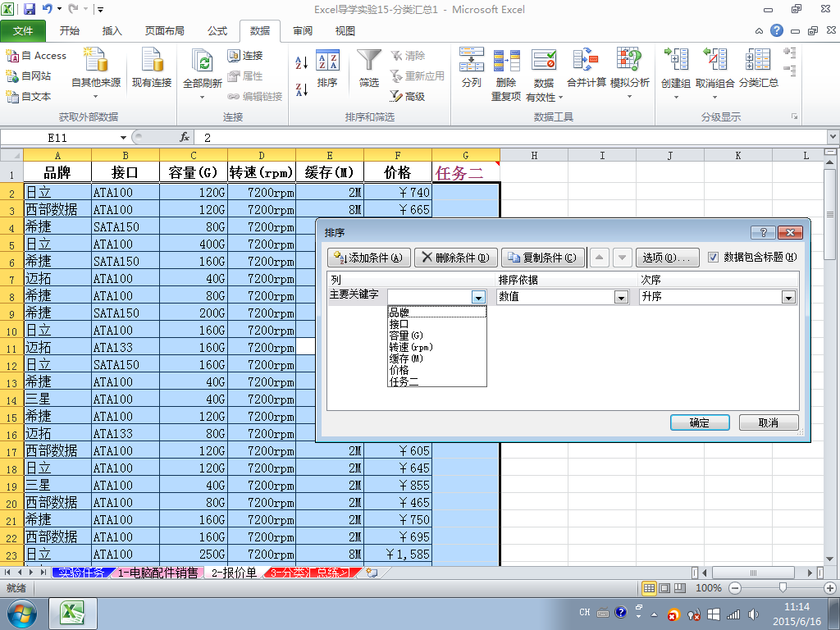Switch to the 视图 ribbon tab
This screenshot has height=630, width=840.
click(345, 31)
